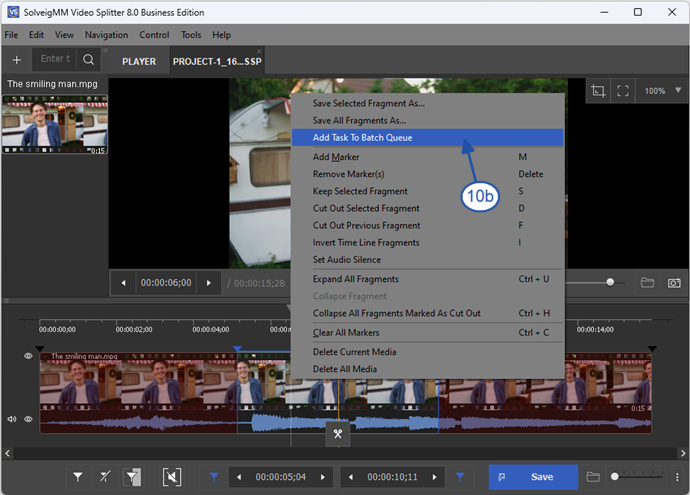Take a snapshot with camera icon
The width and height of the screenshot is (690, 495).
[x=674, y=282]
